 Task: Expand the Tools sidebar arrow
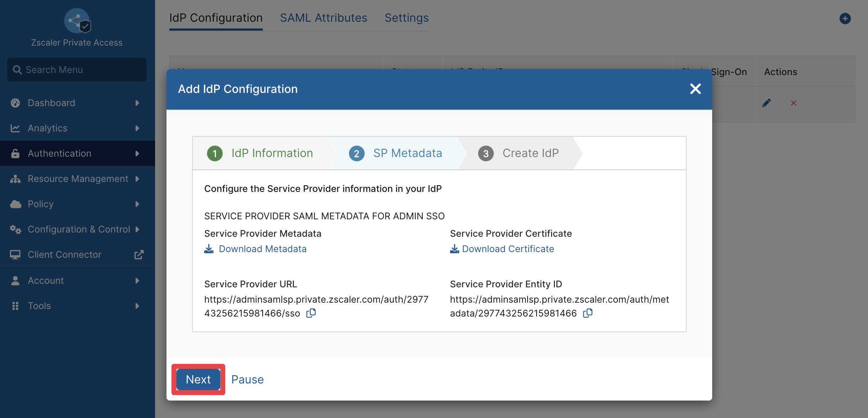coord(137,306)
